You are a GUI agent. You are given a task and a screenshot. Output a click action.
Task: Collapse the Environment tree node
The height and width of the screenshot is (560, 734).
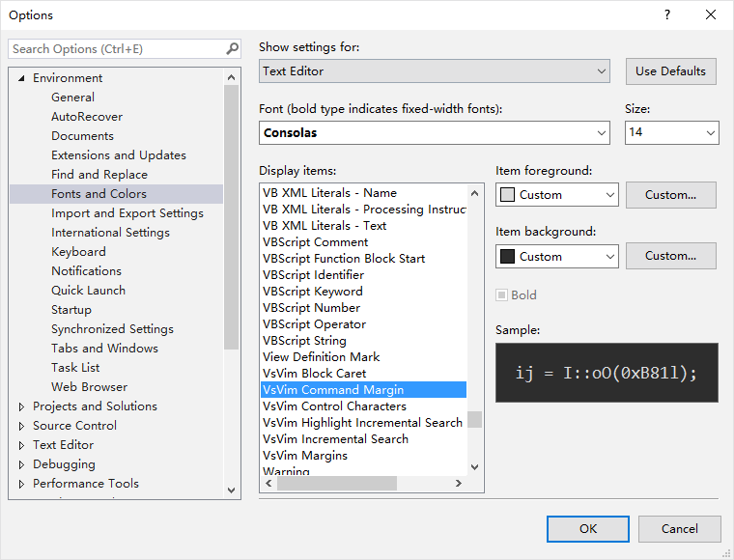click(x=22, y=78)
